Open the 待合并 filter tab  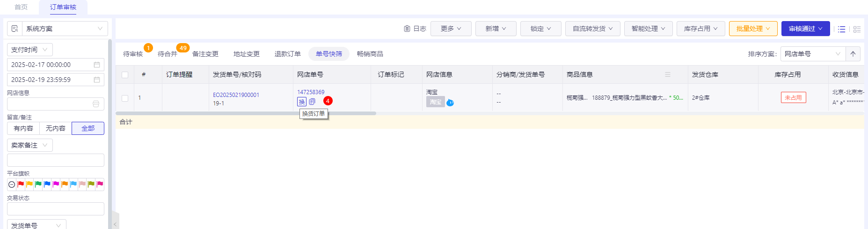point(168,54)
